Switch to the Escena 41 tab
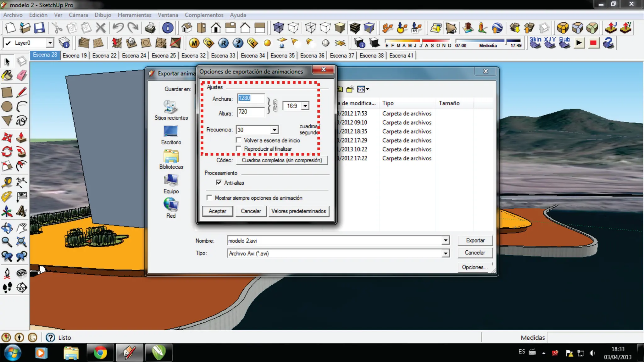This screenshot has width=644, height=362. (x=401, y=55)
